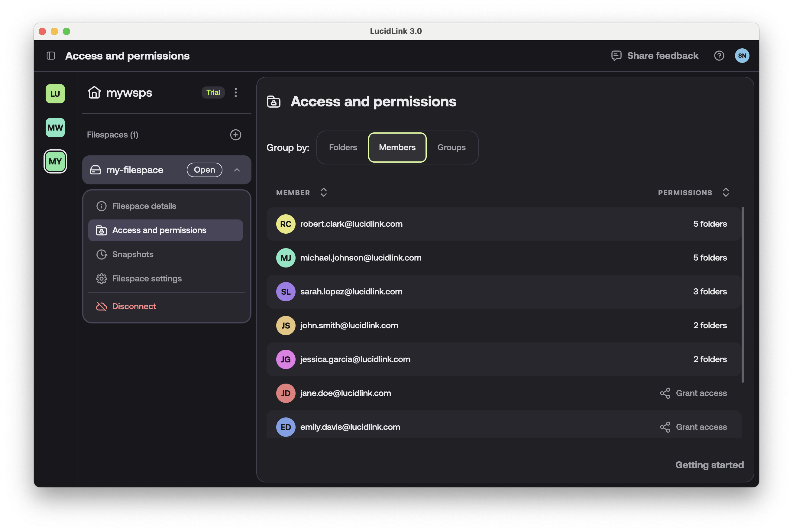Grant access to emily.davis@lucidlink.com
Viewport: 793px width, 532px height.
(x=694, y=427)
